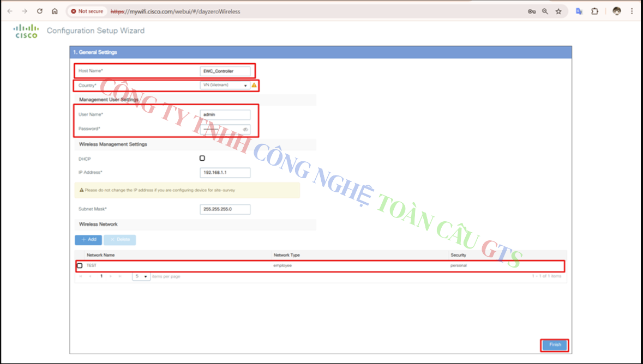Click the IP Address field 192.168.1.1
The image size is (643, 364).
point(225,173)
